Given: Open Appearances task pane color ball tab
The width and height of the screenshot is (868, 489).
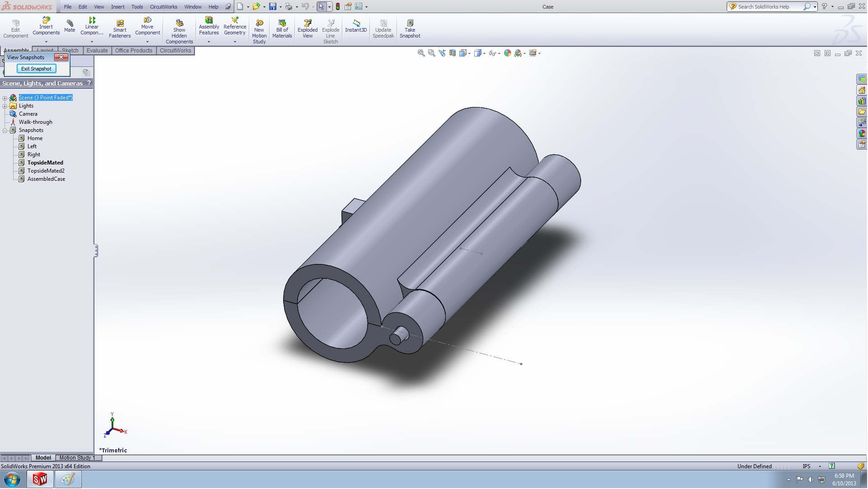Looking at the screenshot, I should click(x=862, y=134).
